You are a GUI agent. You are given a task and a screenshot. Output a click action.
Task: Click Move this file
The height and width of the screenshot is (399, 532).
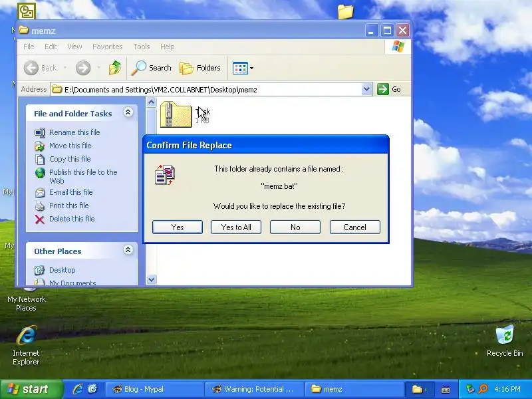[70, 146]
